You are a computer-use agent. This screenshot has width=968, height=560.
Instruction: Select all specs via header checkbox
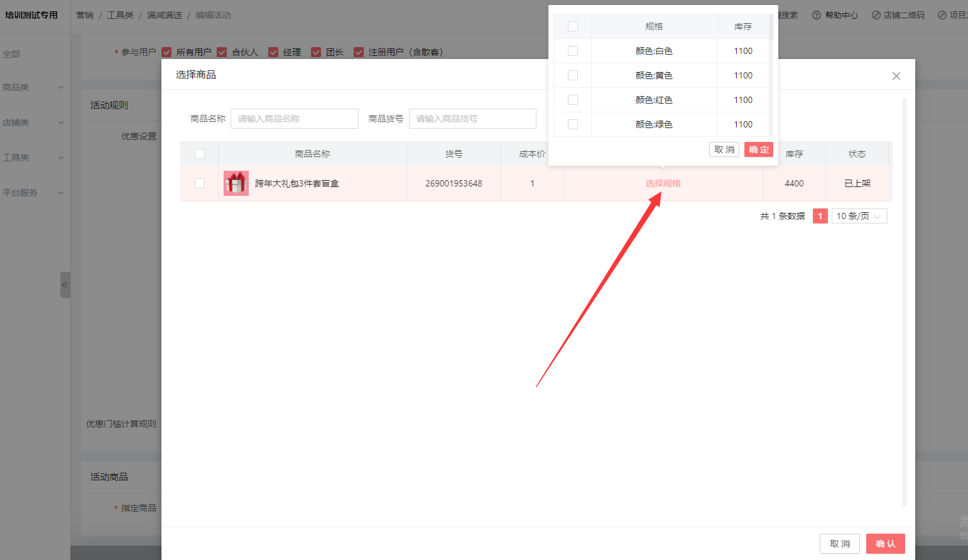tap(573, 26)
